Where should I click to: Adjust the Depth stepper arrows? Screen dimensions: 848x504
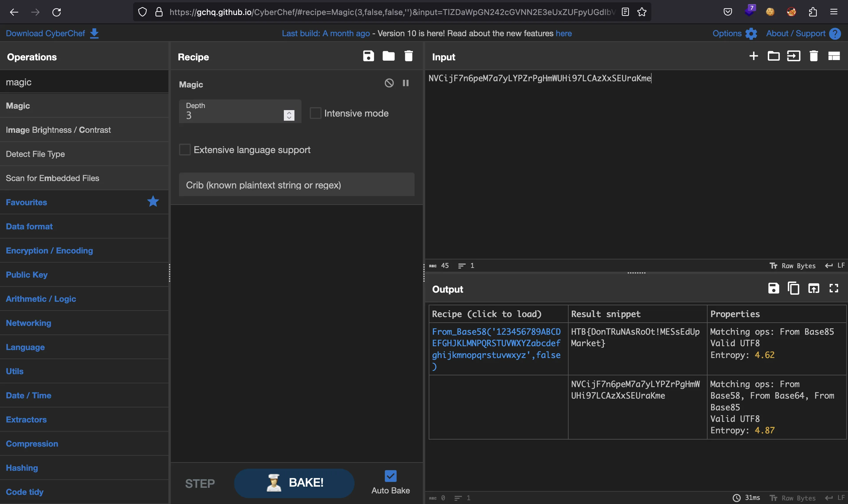289,115
